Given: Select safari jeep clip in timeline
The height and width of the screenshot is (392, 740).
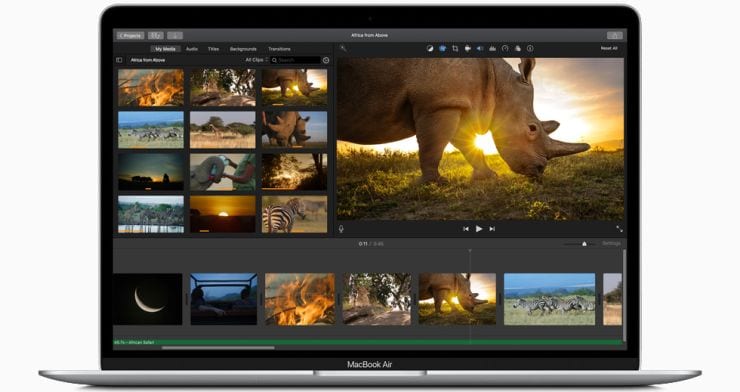Looking at the screenshot, I should point(224,299).
